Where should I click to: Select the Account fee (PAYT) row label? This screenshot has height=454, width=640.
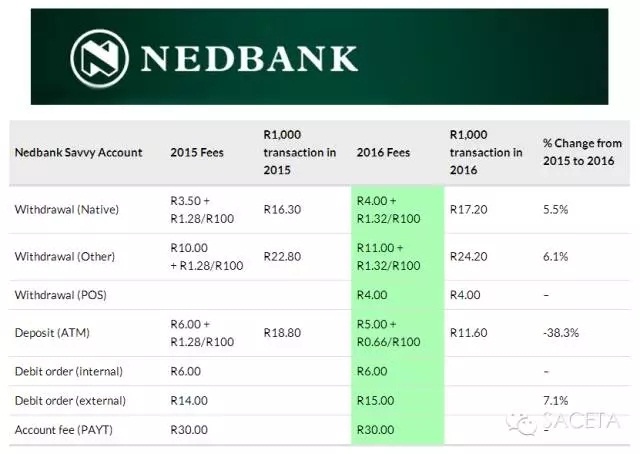click(63, 430)
